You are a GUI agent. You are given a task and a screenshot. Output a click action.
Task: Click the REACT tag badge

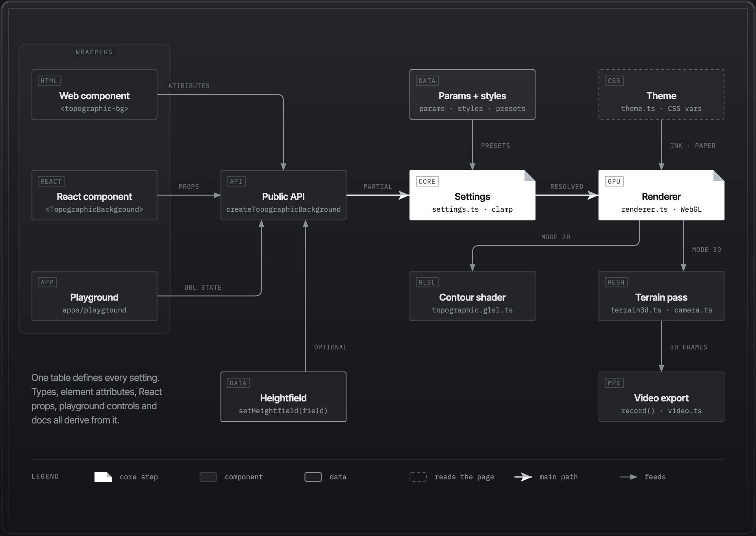51,181
